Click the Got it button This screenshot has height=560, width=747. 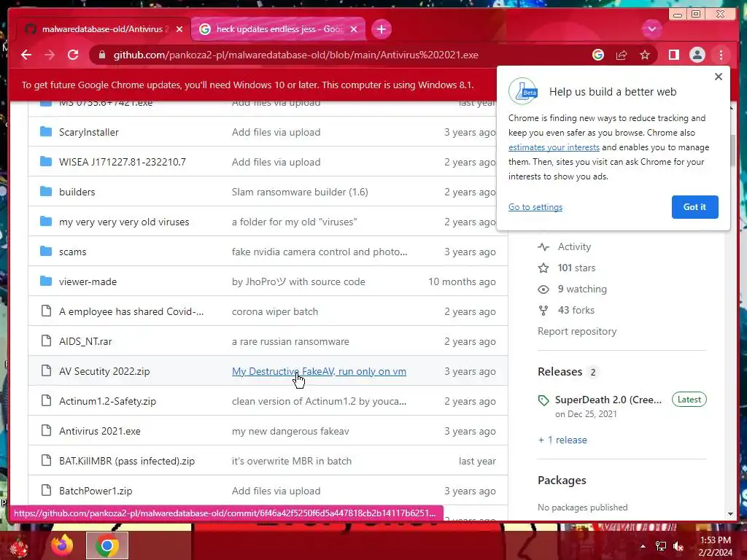click(x=694, y=206)
